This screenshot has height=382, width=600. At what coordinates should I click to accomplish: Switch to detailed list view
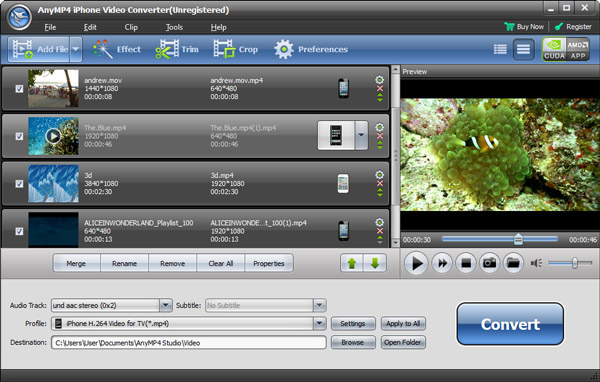tap(523, 49)
